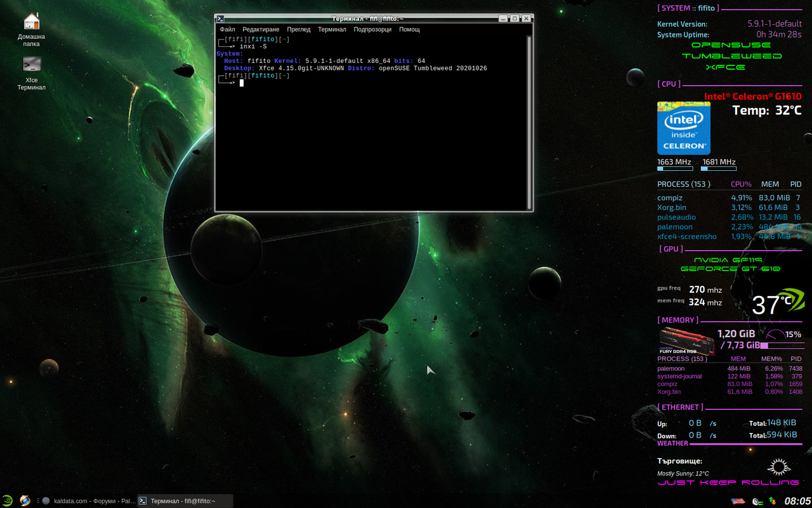The height and width of the screenshot is (508, 812).
Task: Click the Fury DDR4 RAM image in widget
Action: click(686, 341)
